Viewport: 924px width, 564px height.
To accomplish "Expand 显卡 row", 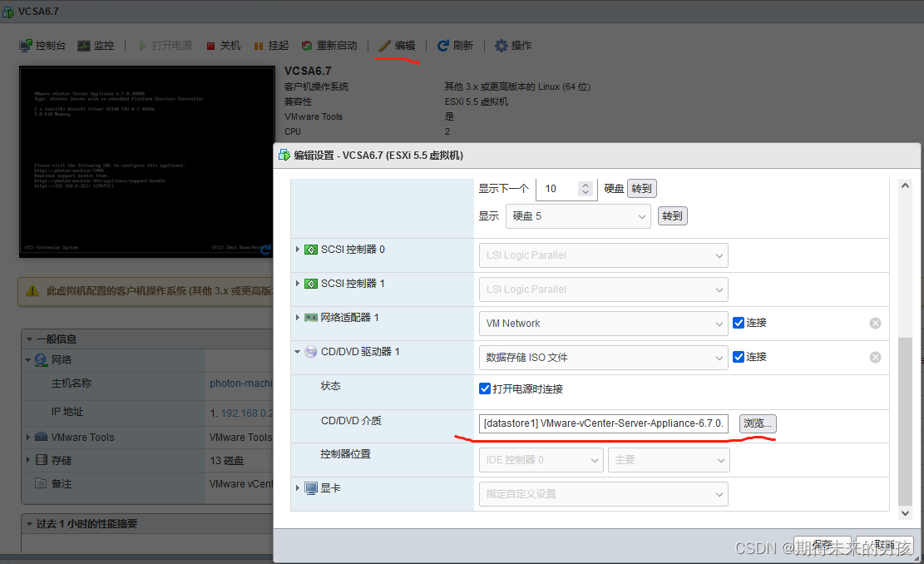I will pyautogui.click(x=298, y=488).
